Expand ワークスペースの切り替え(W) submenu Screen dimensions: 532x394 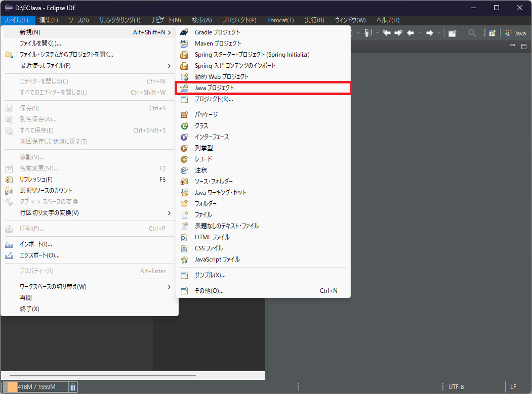point(90,287)
